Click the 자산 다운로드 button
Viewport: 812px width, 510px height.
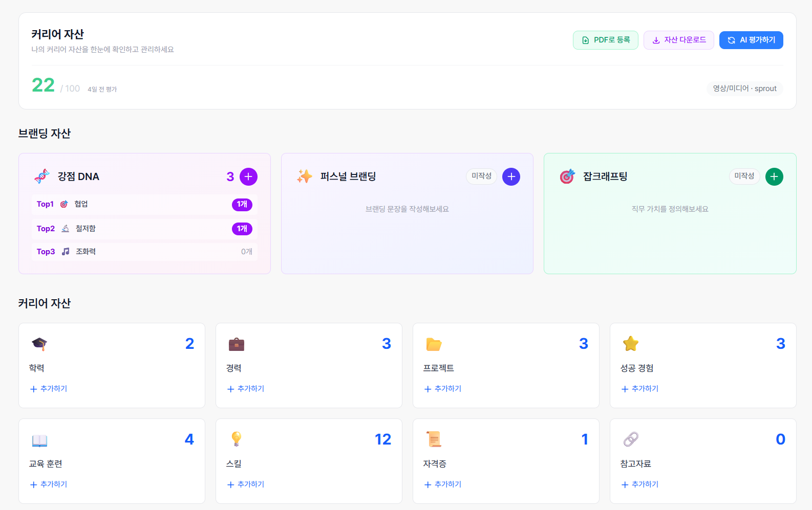click(678, 40)
